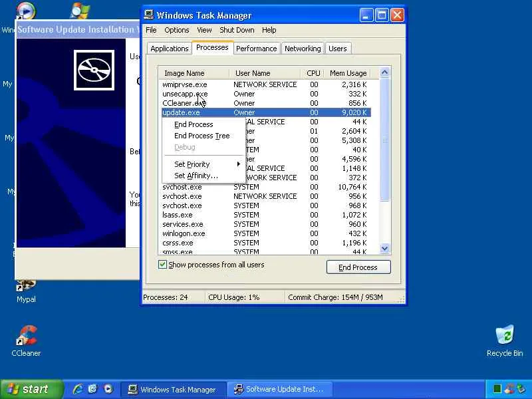Sort processes by Mem Usage column

[348, 73]
